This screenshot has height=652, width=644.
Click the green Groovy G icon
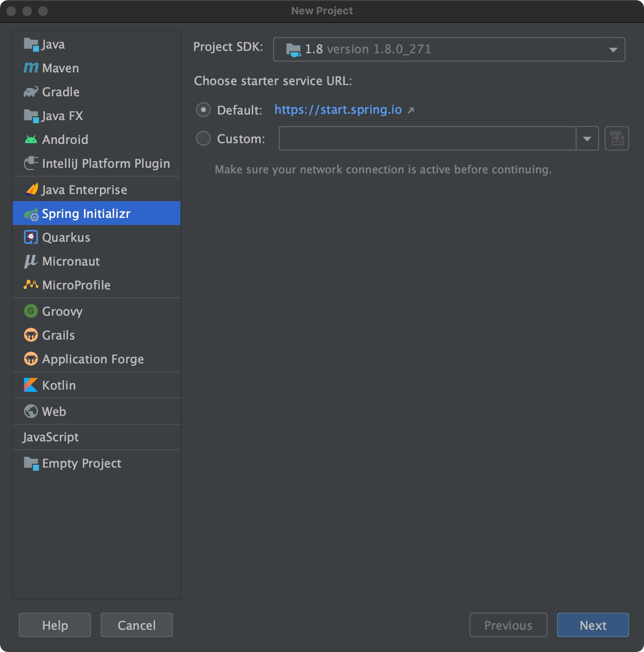(x=31, y=311)
